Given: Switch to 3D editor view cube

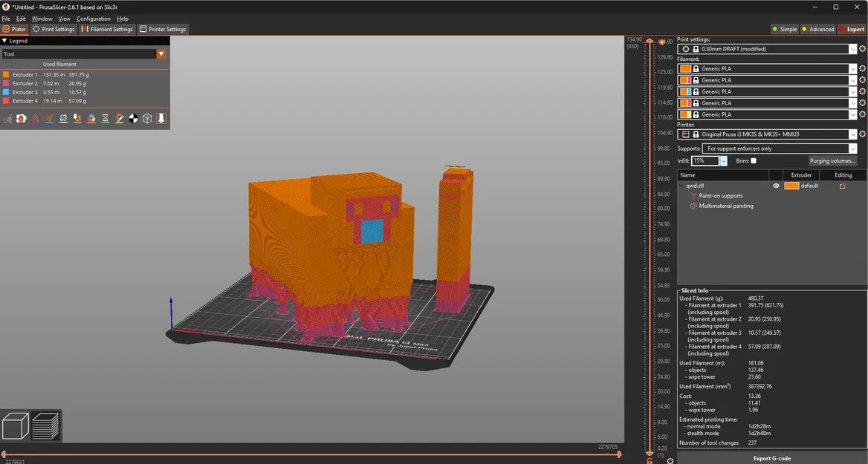Looking at the screenshot, I should click(x=16, y=426).
